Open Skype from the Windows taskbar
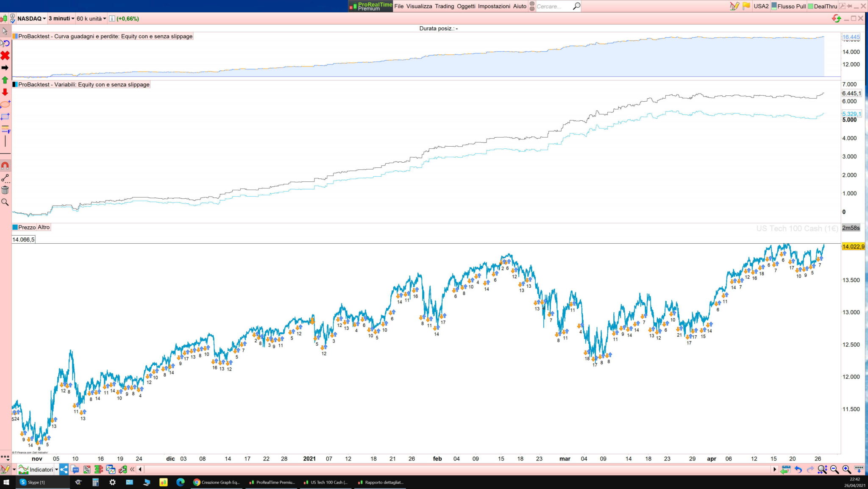The width and height of the screenshot is (868, 489). 33,482
